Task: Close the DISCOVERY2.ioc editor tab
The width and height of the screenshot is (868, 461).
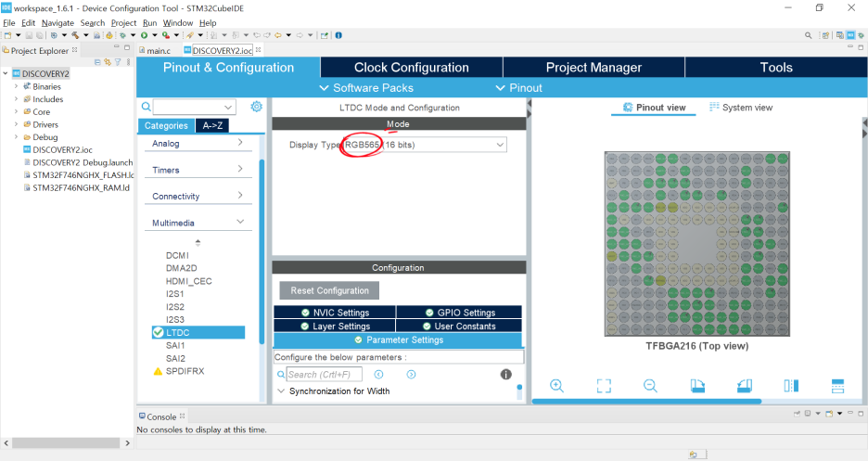Action: pos(258,50)
